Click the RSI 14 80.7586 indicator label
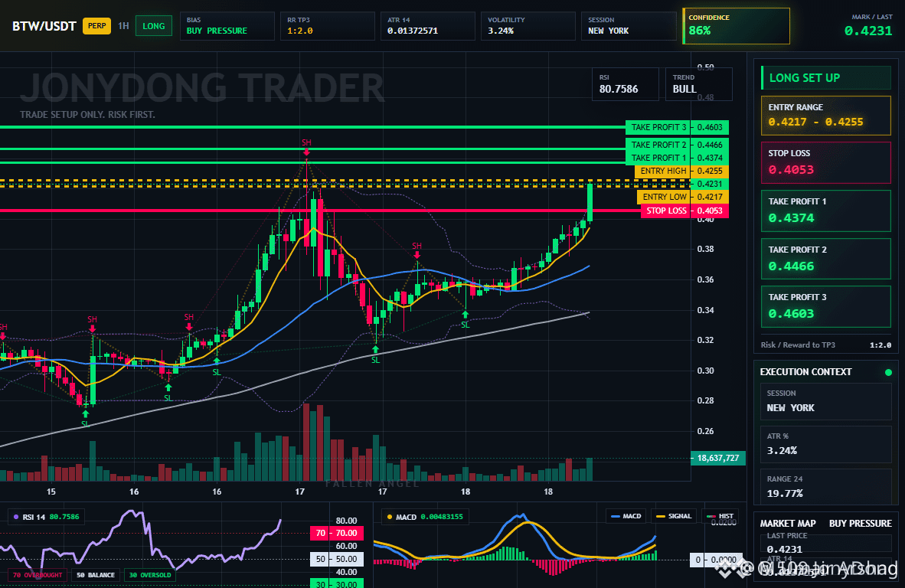The width and height of the screenshot is (905, 588). [x=47, y=517]
